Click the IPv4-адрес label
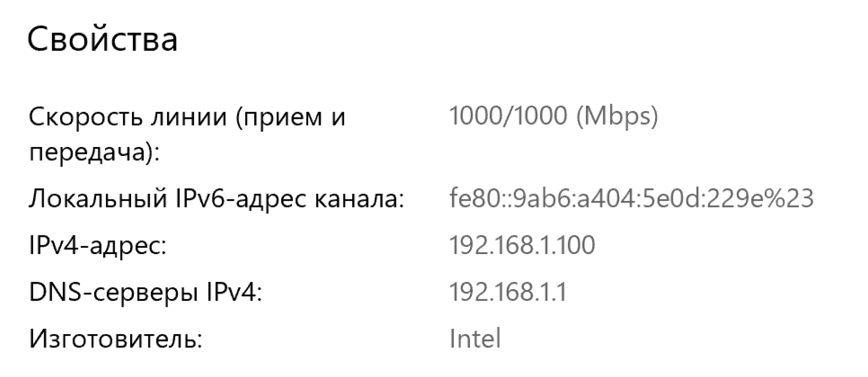 point(97,245)
